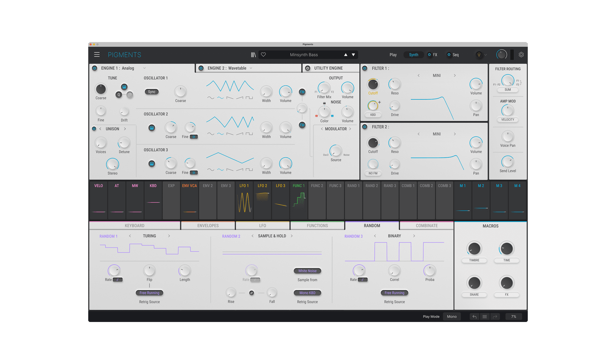Open the preset library browser icon
The width and height of the screenshot is (616, 364).
(253, 55)
